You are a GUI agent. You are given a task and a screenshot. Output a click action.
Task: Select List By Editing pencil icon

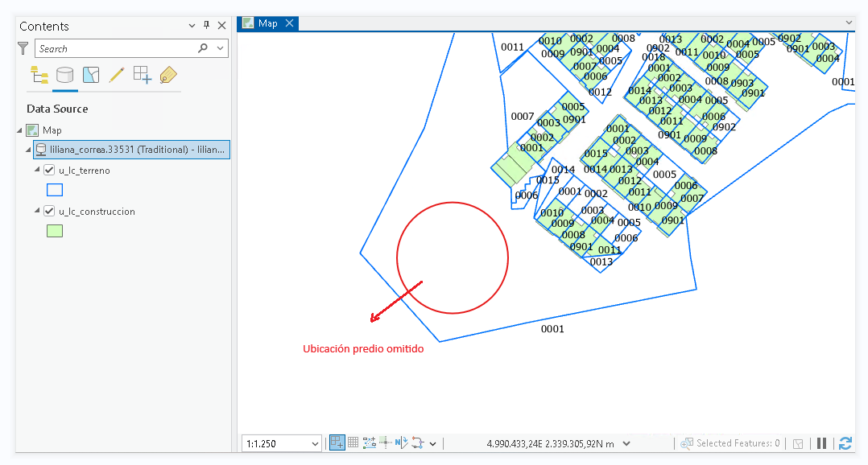tap(116, 75)
